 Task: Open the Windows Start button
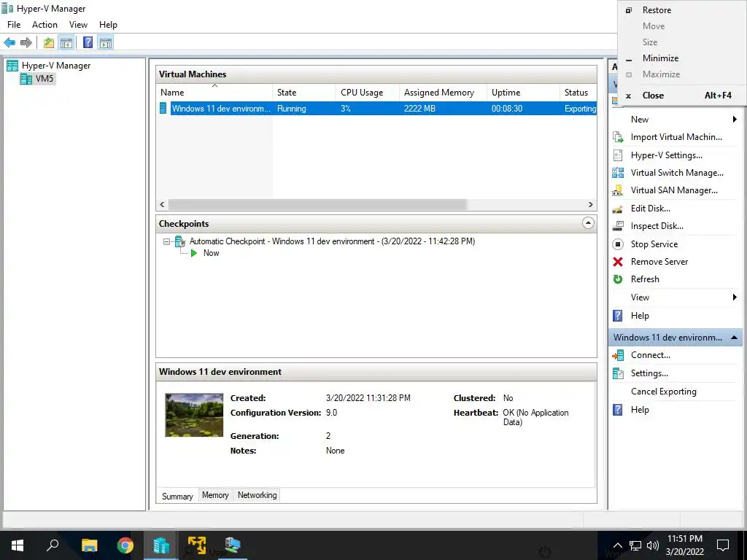pyautogui.click(x=18, y=545)
